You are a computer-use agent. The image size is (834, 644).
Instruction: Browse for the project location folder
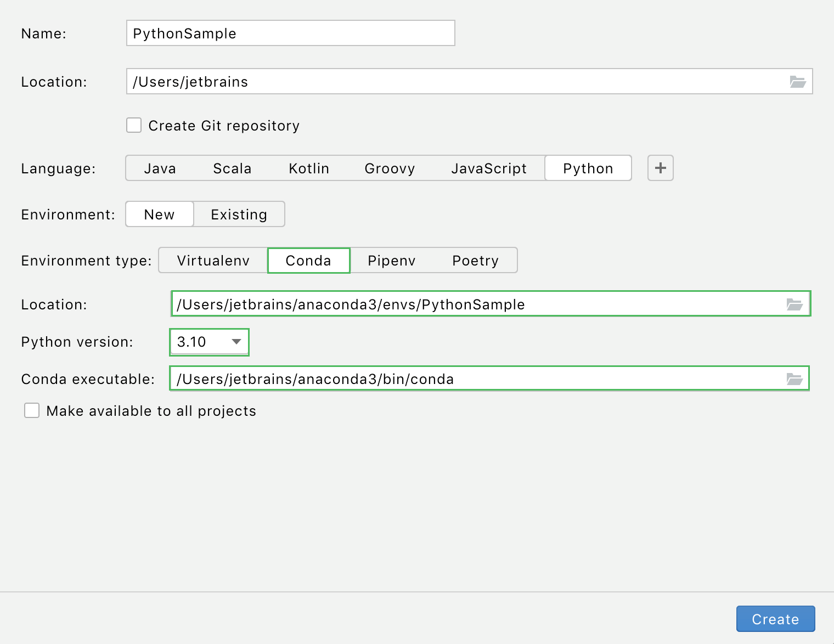pos(798,81)
